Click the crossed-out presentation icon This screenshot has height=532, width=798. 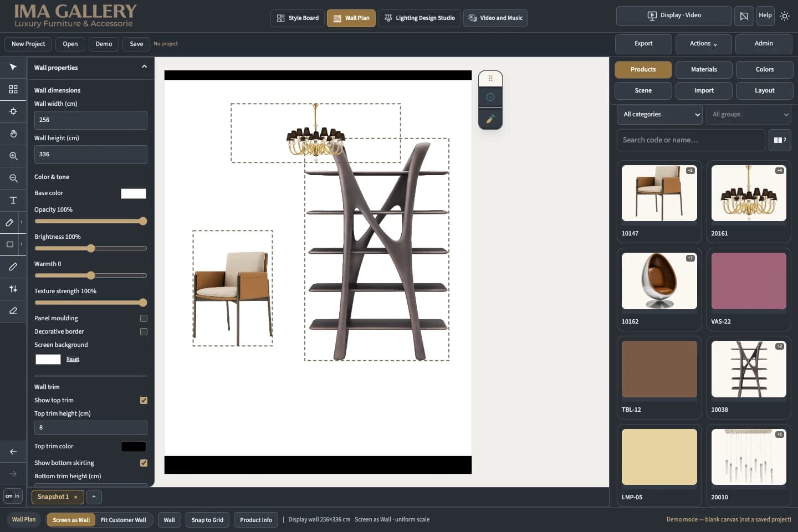pos(744,16)
